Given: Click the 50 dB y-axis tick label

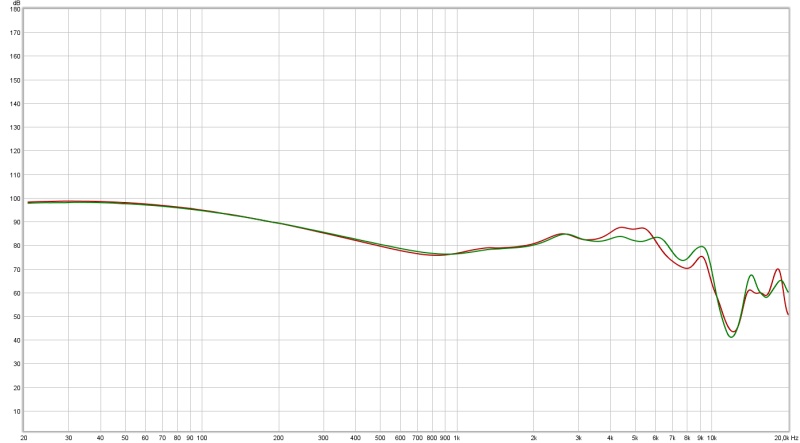Looking at the screenshot, I should 16,317.
